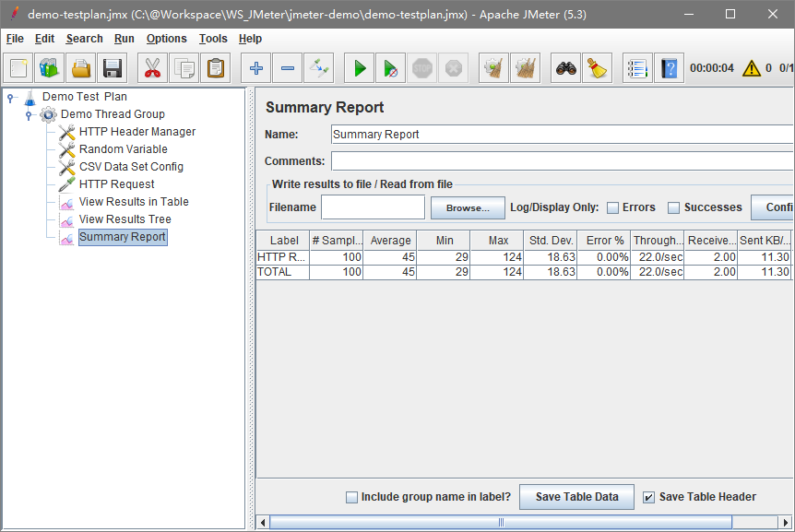Image resolution: width=795 pixels, height=532 pixels.
Task: Collapse the Demo Test Plan tree handle
Action: tap(10, 98)
